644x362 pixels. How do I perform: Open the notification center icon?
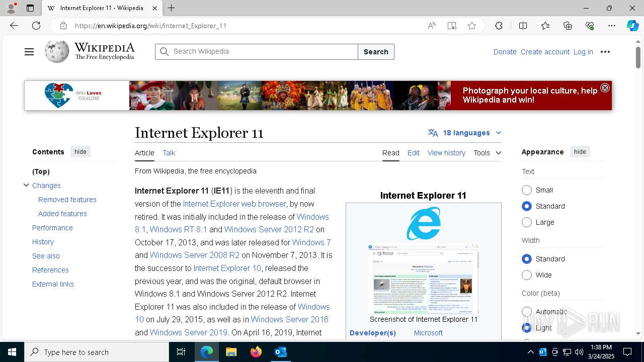tap(627, 352)
